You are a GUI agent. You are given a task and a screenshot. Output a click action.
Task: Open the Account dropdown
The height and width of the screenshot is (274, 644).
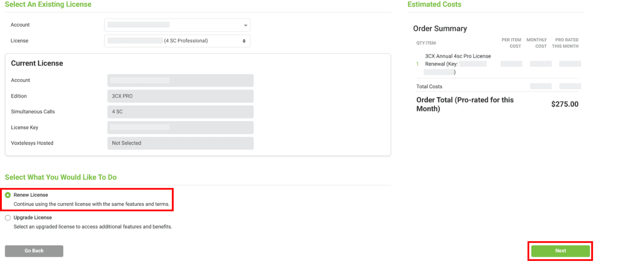(x=177, y=25)
